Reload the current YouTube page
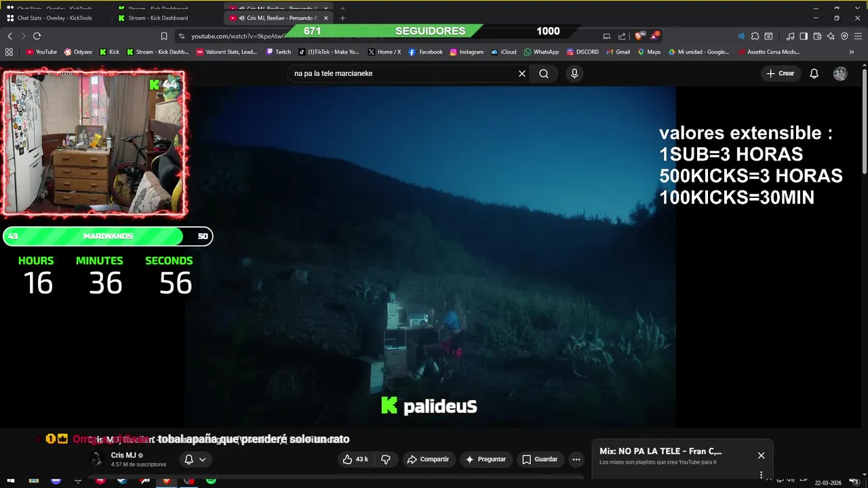 pyautogui.click(x=37, y=36)
